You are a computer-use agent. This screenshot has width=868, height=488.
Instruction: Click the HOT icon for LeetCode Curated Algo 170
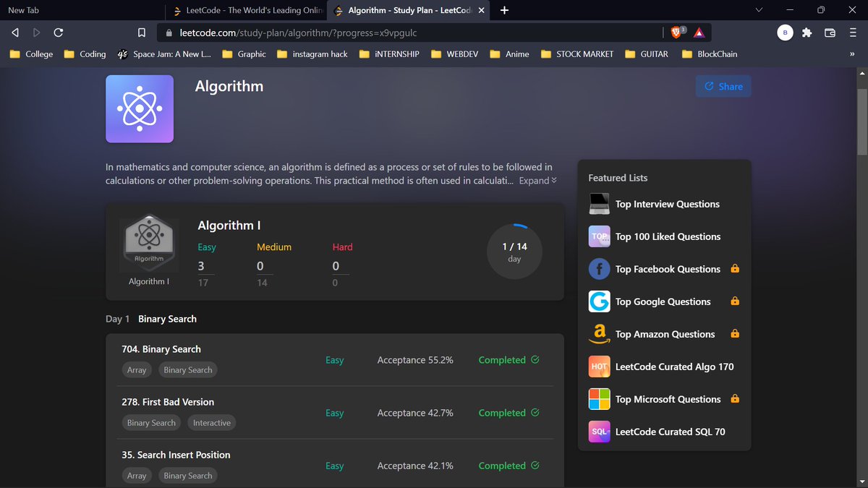599,367
